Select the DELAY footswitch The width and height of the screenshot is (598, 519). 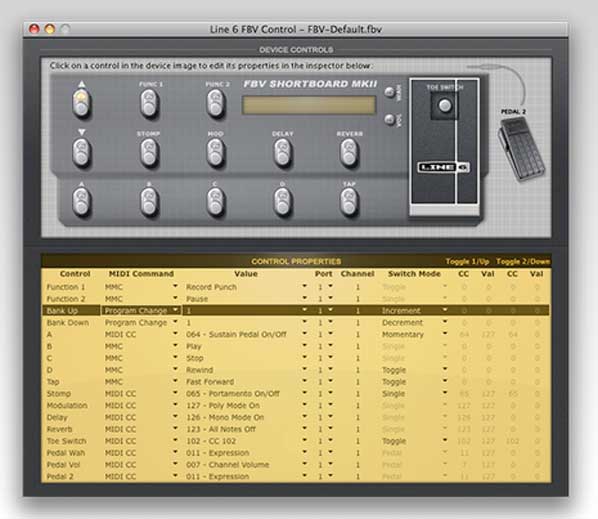283,153
